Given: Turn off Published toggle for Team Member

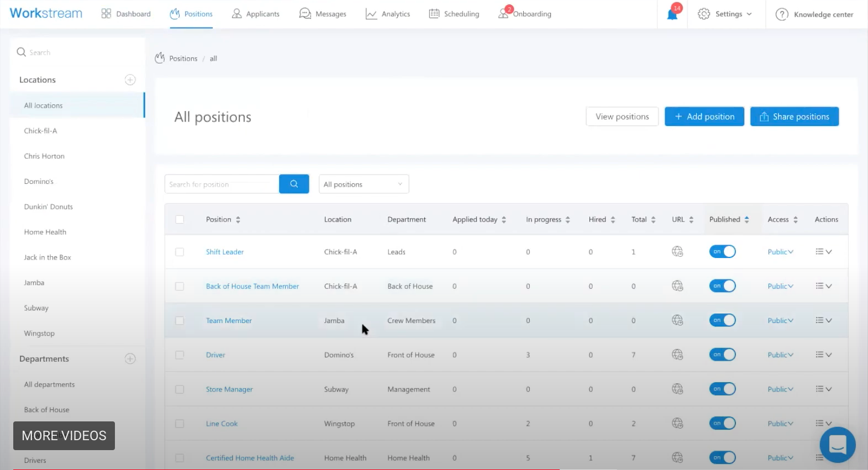Looking at the screenshot, I should point(722,321).
